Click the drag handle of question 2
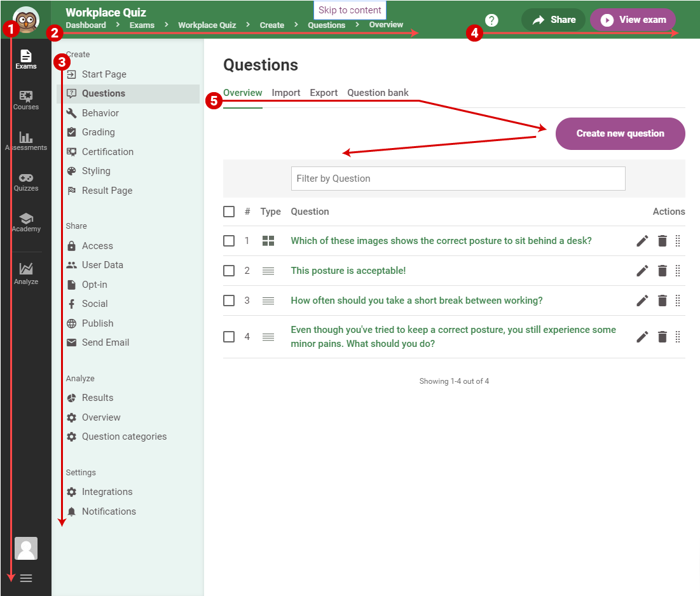Image resolution: width=700 pixels, height=596 pixels. (678, 271)
